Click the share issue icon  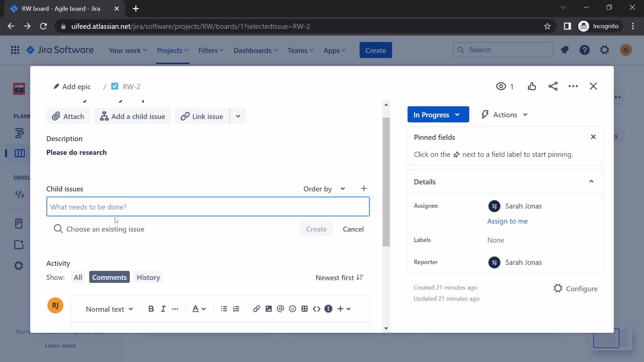pos(553,86)
